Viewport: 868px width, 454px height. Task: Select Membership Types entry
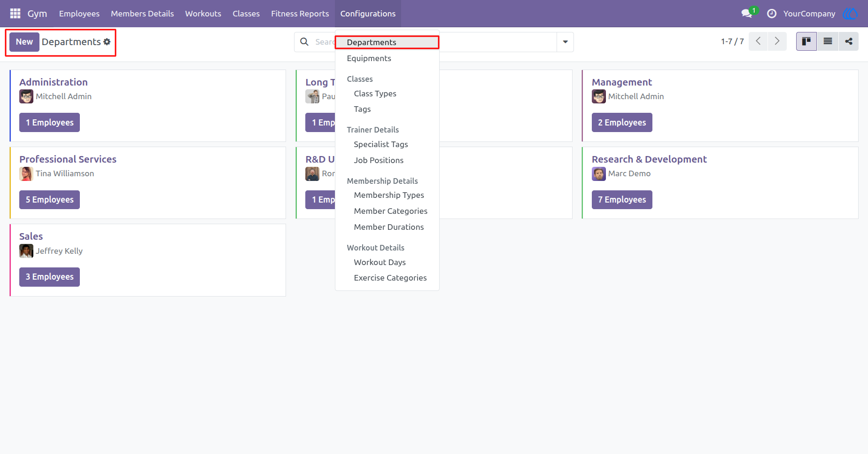point(387,195)
